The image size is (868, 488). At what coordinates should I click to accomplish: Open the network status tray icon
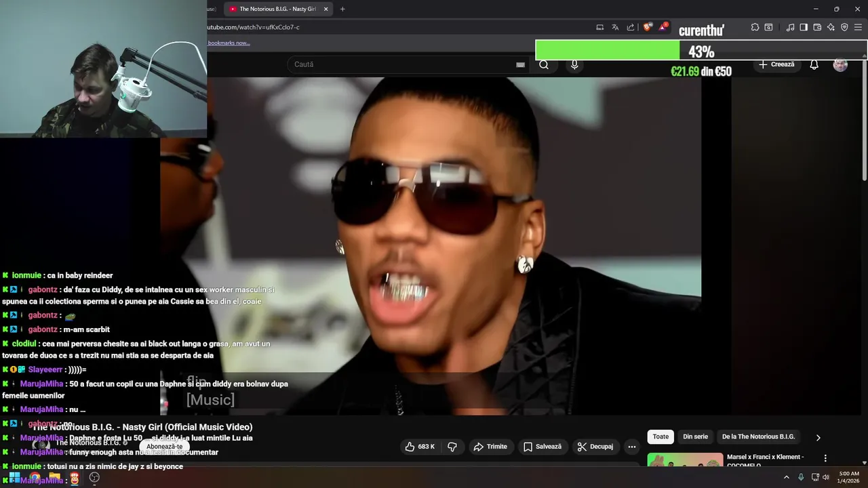(815, 477)
